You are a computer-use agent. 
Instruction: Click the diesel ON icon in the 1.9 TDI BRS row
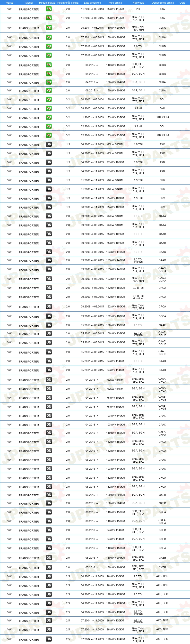click(x=49, y=198)
